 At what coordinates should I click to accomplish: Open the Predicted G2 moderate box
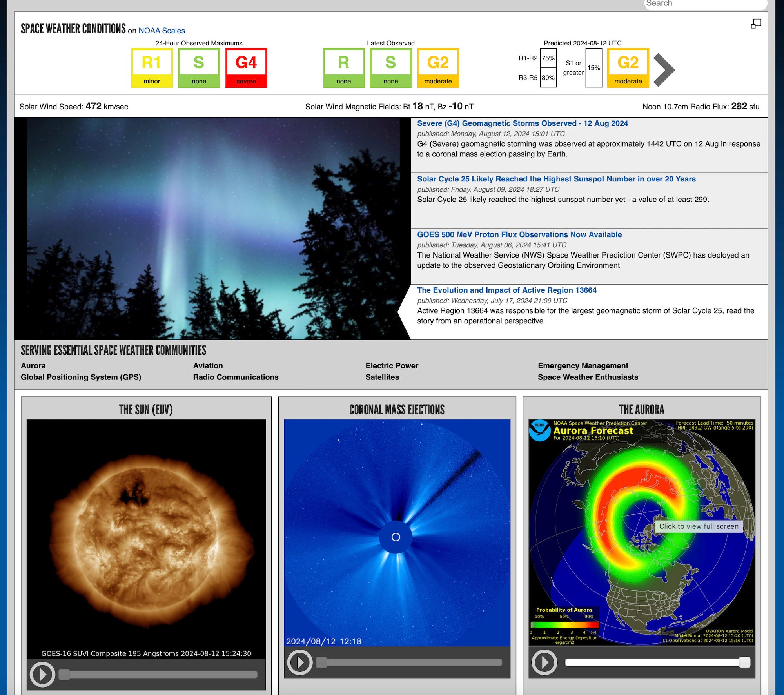point(628,68)
